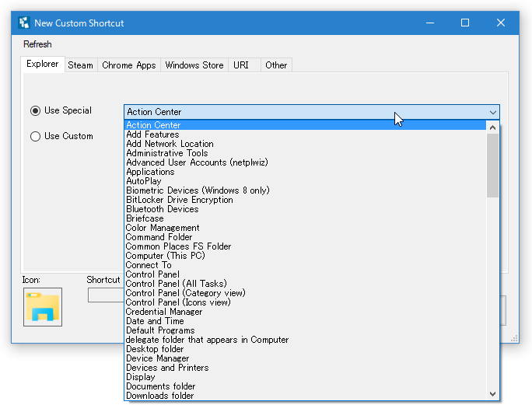Screen dimensions: 532x412
Task: Switch to the Windows Store tab
Action: [x=194, y=65]
